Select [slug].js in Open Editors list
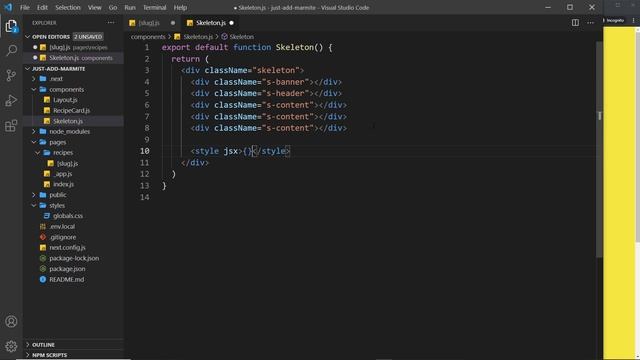Screen dimensions: 640x360 point(73,47)
